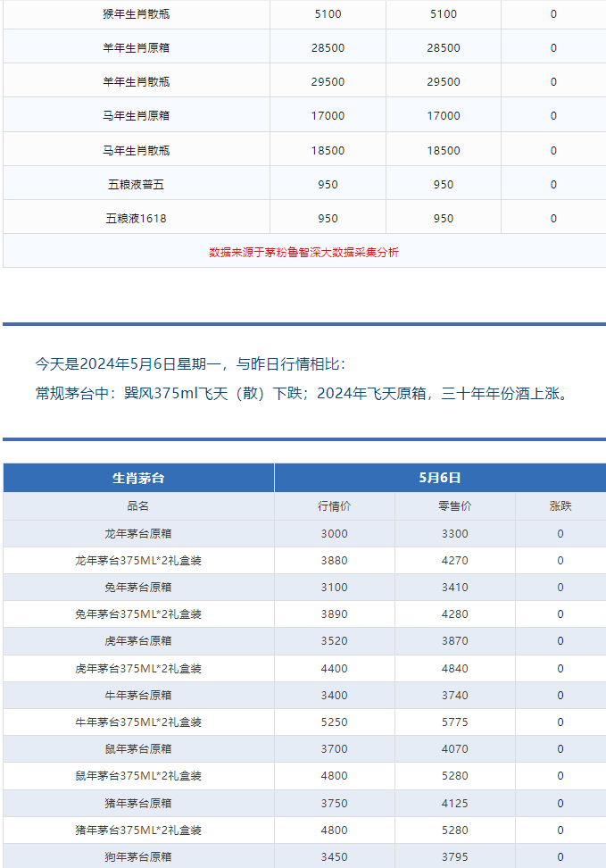Select the '牛年茅台原箱' row name
Viewport: 606px width, 868px height.
tap(138, 696)
